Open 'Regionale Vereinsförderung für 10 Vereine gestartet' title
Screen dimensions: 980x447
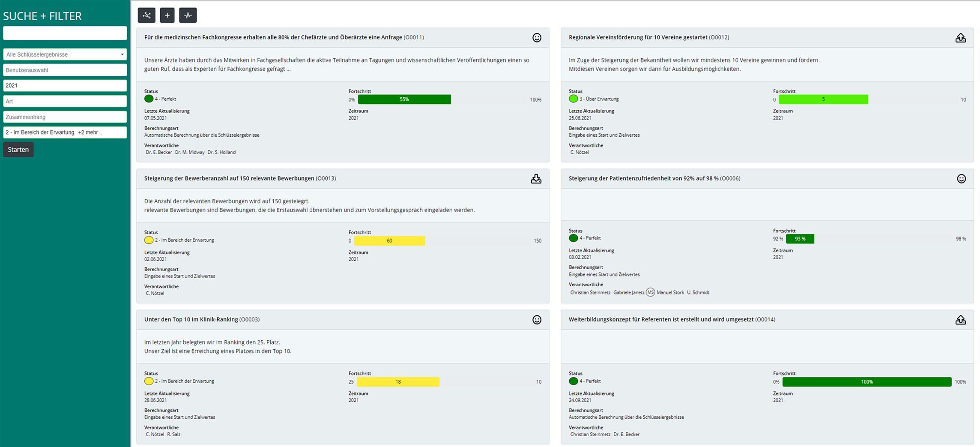(x=638, y=37)
